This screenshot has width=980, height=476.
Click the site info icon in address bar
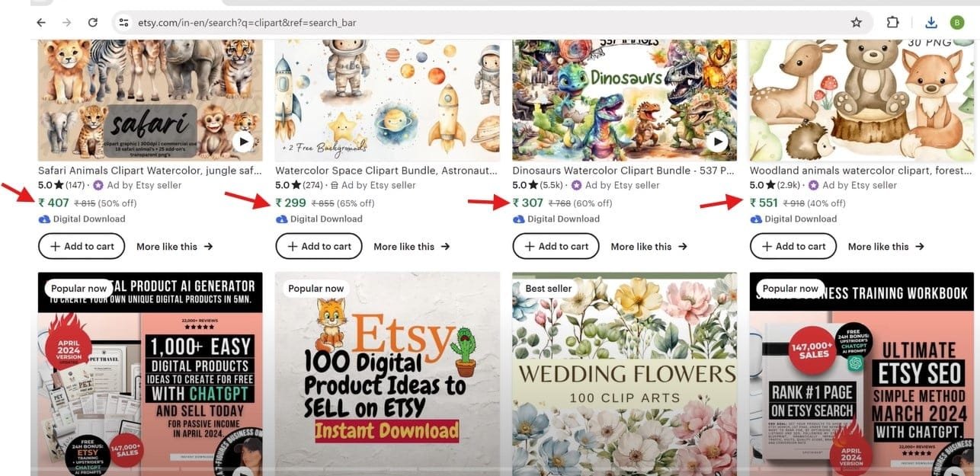(x=123, y=23)
